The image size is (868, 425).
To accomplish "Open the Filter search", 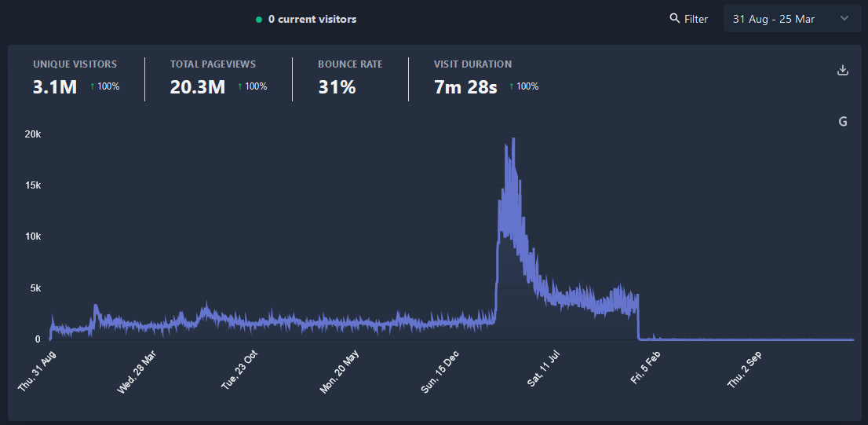I will point(688,19).
